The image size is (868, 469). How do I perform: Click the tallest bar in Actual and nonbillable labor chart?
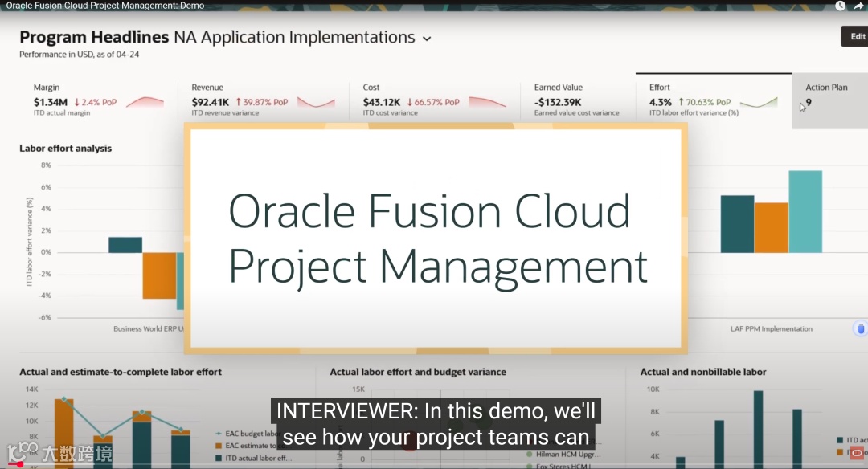[759, 430]
